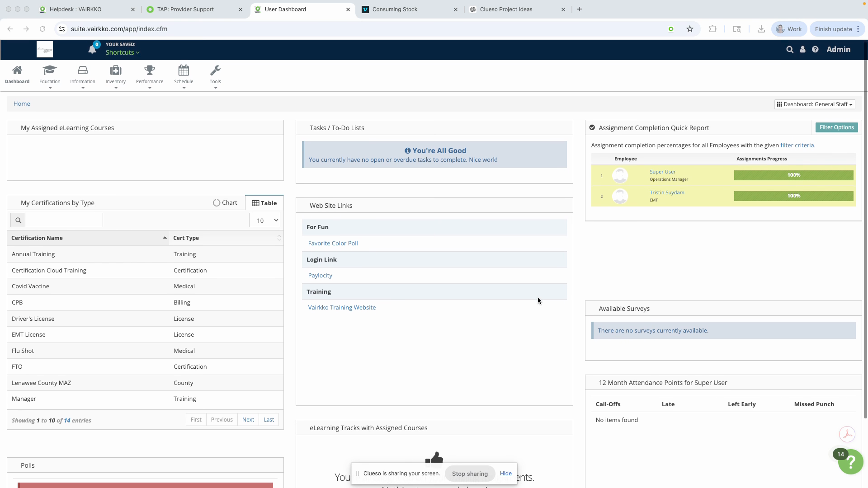Screen dimensions: 868x488
Task: Open the Favorite Color Poll link
Action: click(x=333, y=244)
